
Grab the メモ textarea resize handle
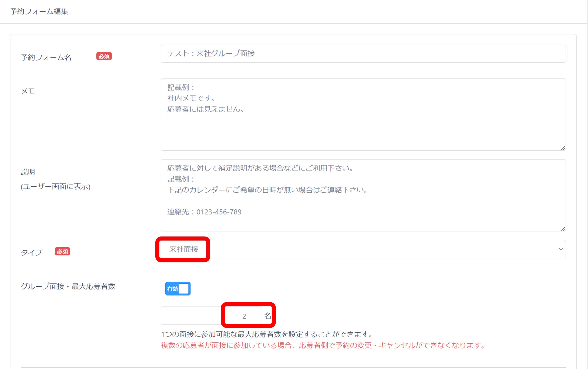click(x=563, y=148)
